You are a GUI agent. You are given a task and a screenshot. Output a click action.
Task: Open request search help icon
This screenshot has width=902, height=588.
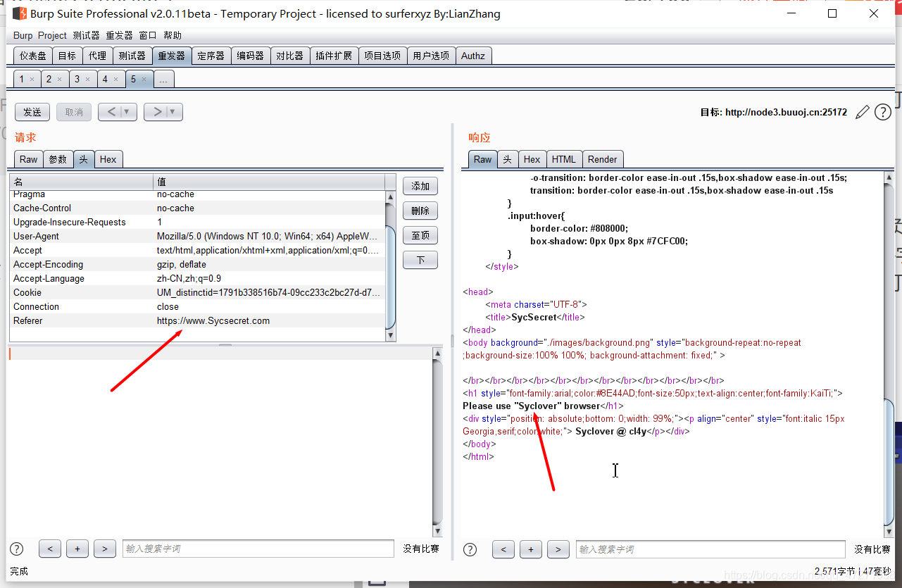click(17, 549)
